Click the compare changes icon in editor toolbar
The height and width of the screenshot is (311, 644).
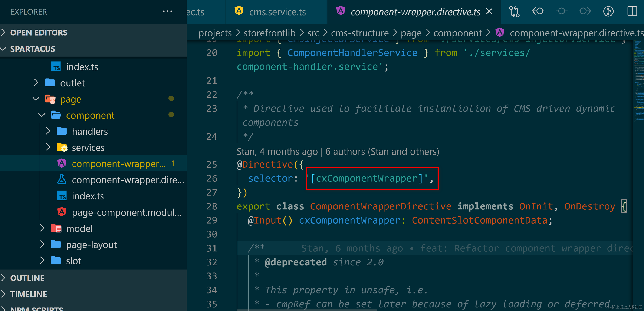(514, 11)
